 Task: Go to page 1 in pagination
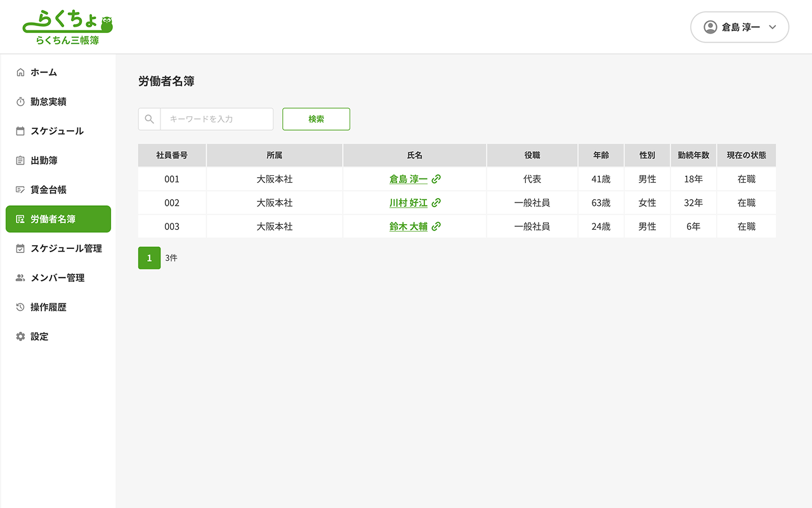(x=149, y=258)
